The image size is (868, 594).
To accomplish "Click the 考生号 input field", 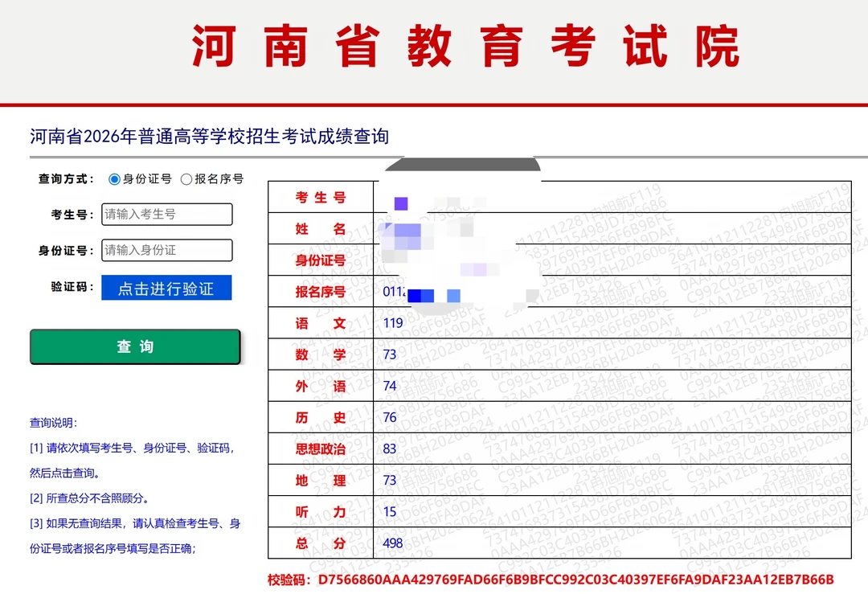I will pos(166,215).
